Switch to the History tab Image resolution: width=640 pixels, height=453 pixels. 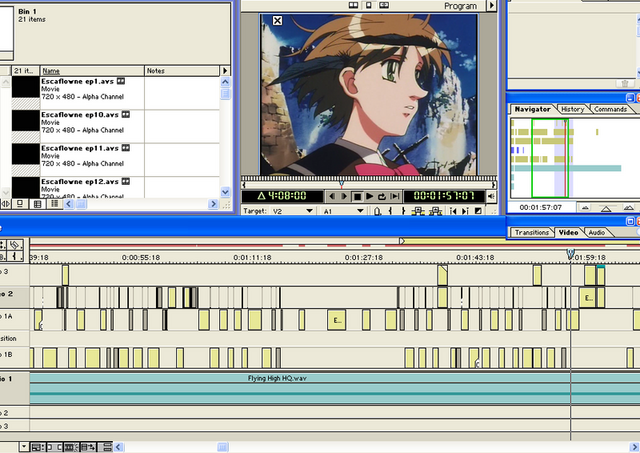[x=572, y=109]
